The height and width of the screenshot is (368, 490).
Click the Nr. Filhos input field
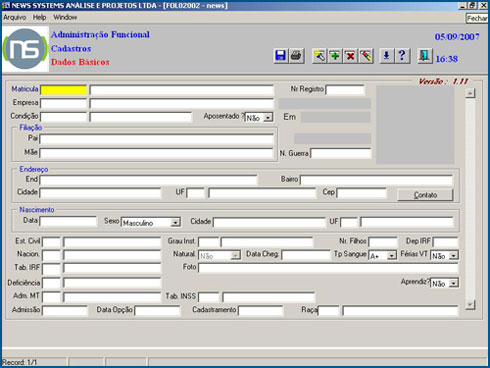(383, 242)
